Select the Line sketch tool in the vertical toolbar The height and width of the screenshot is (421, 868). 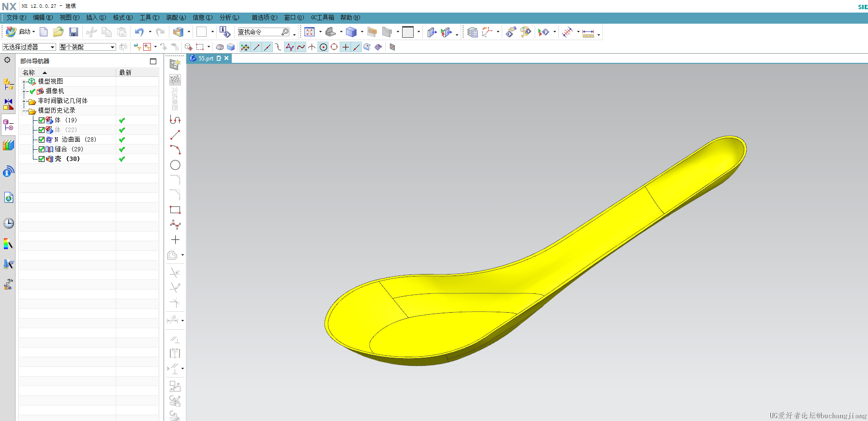tap(175, 135)
